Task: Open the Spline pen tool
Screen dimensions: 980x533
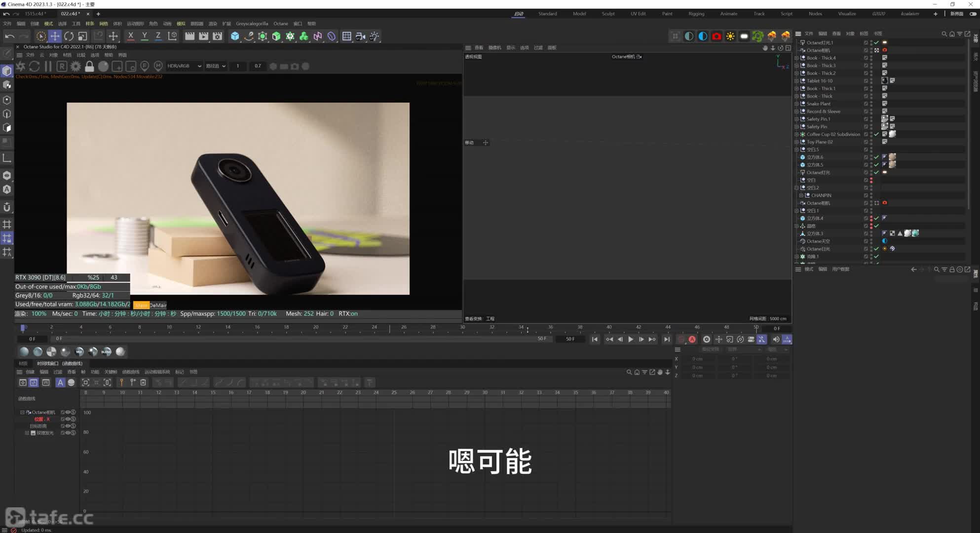Action: click(249, 36)
